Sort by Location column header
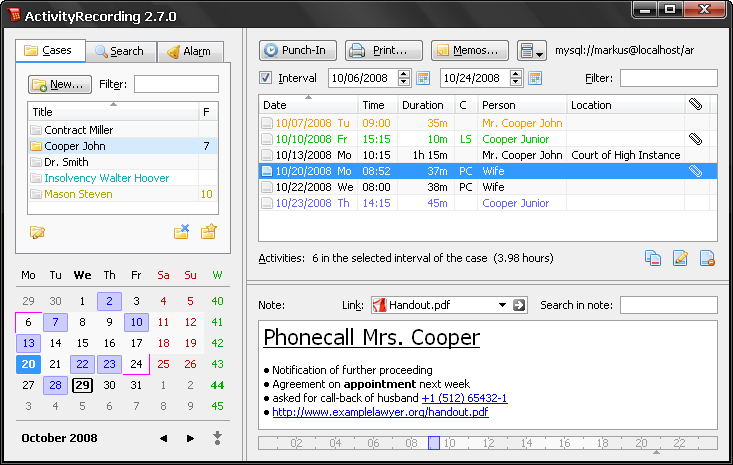The width and height of the screenshot is (733, 465). pyautogui.click(x=625, y=105)
